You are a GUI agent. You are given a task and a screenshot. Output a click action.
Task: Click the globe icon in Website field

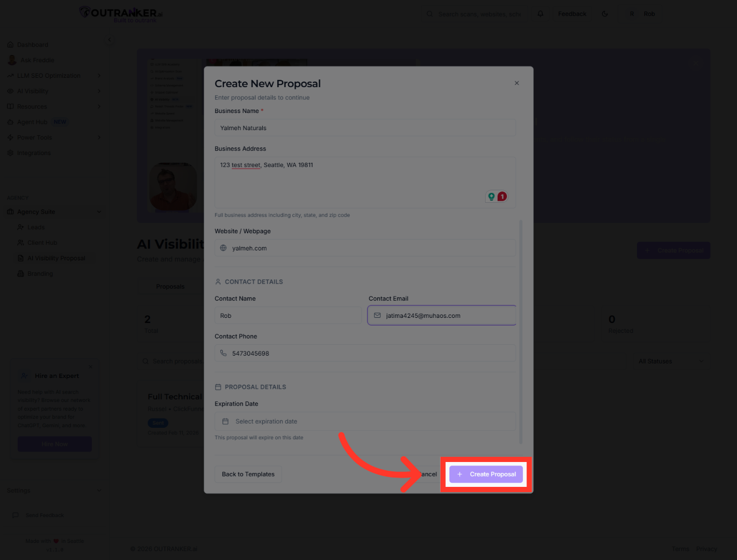(x=223, y=248)
